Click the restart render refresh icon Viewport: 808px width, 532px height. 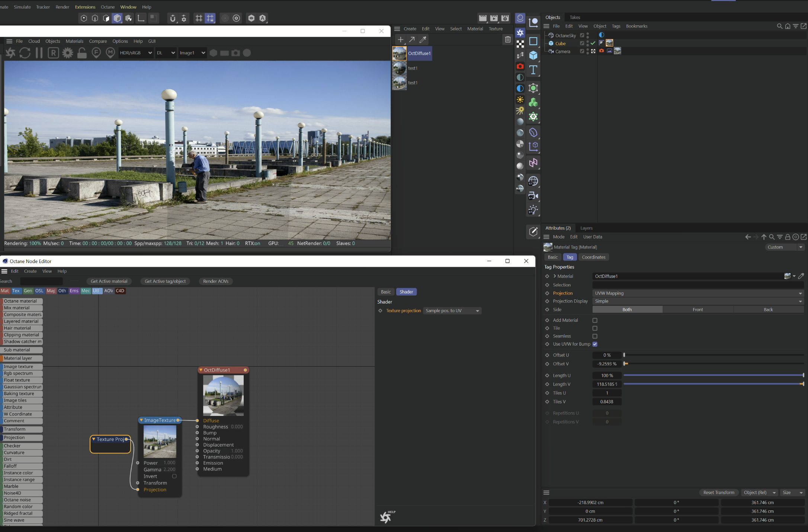pyautogui.click(x=25, y=53)
